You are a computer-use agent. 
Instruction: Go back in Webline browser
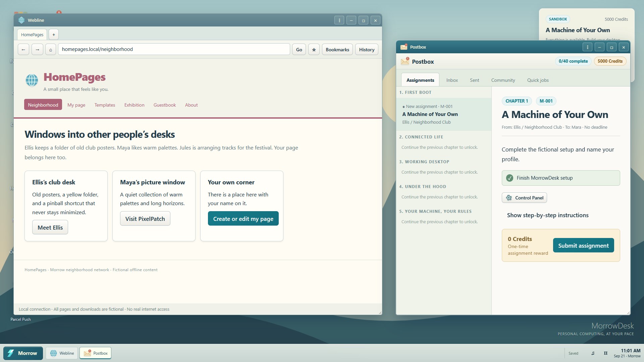23,50
